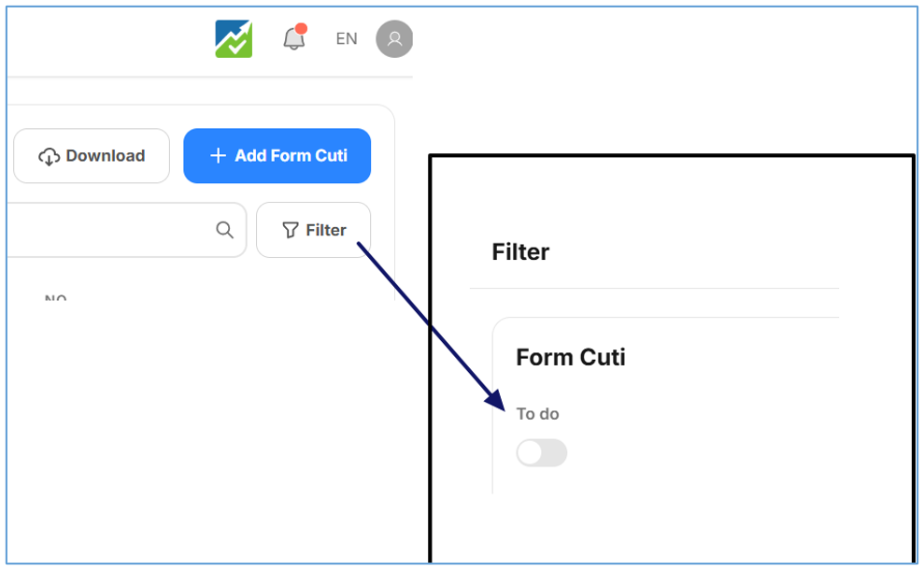Viewport: 924px width, 571px height.
Task: Click the To do label text
Action: (x=537, y=414)
